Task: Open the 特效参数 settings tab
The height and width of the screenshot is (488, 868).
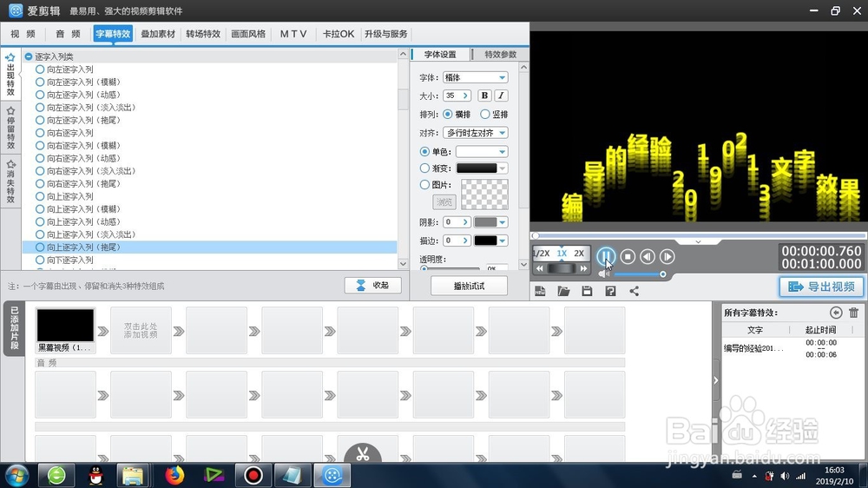Action: coord(501,55)
